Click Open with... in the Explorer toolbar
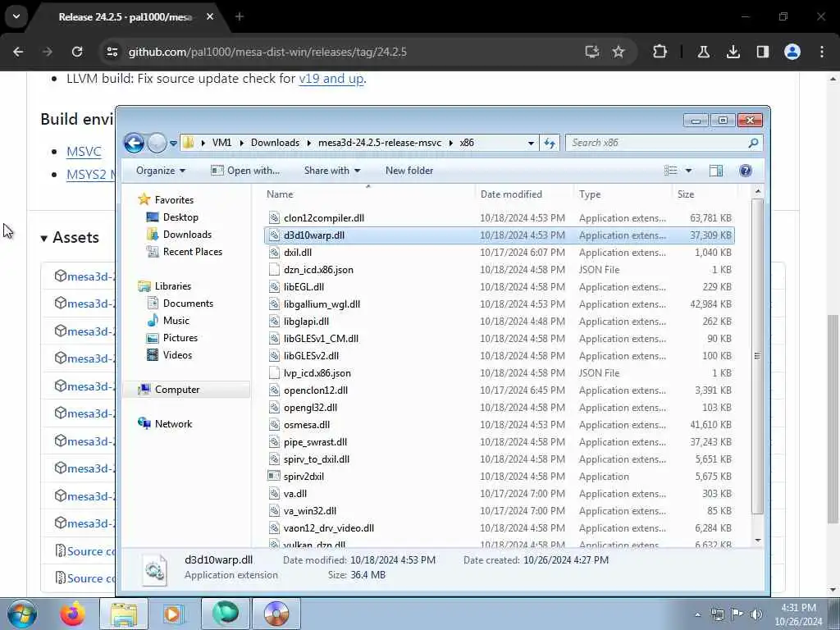840x630 pixels. (245, 171)
